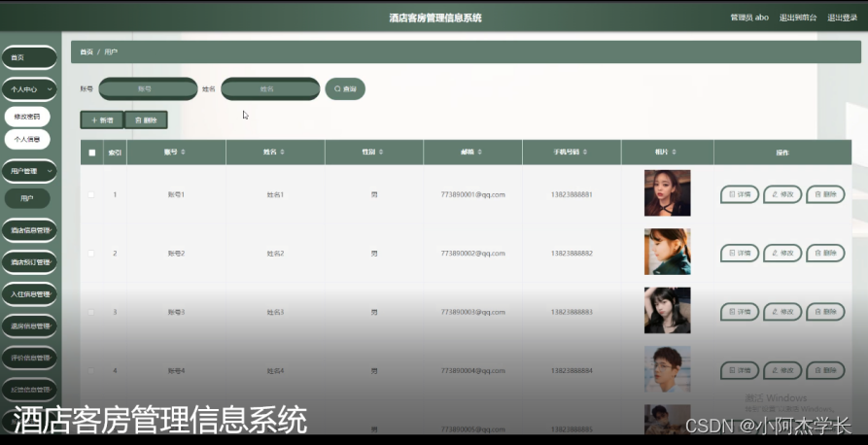Click email cell 773890001@qq.com
This screenshot has height=445, width=868.
(x=472, y=195)
